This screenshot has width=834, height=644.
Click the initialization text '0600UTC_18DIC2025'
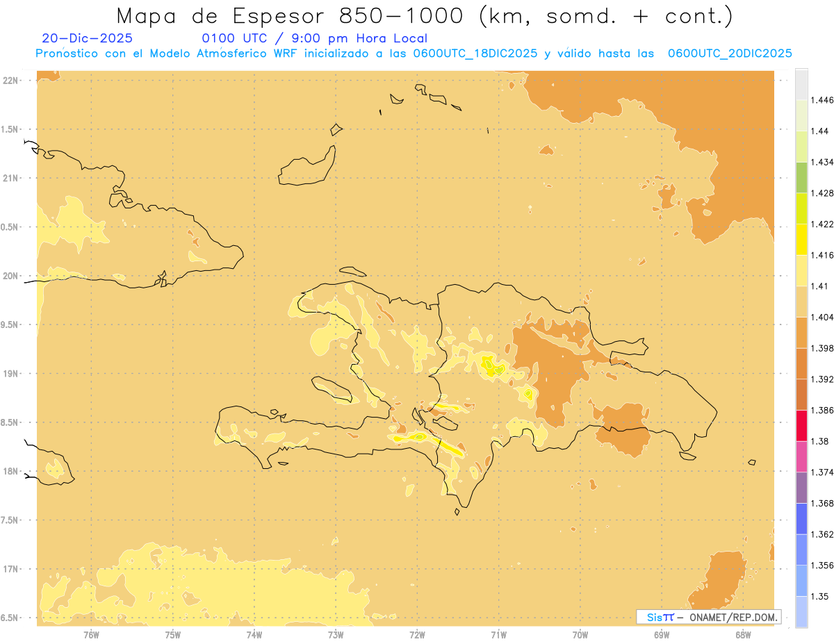coord(475,53)
